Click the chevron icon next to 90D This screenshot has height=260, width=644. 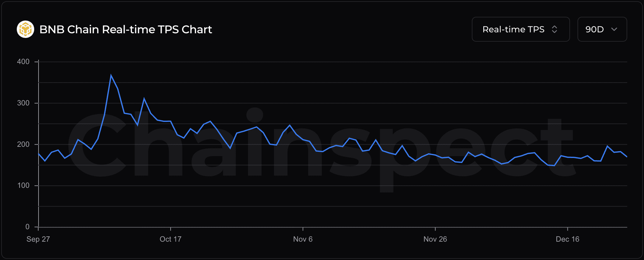click(x=614, y=29)
